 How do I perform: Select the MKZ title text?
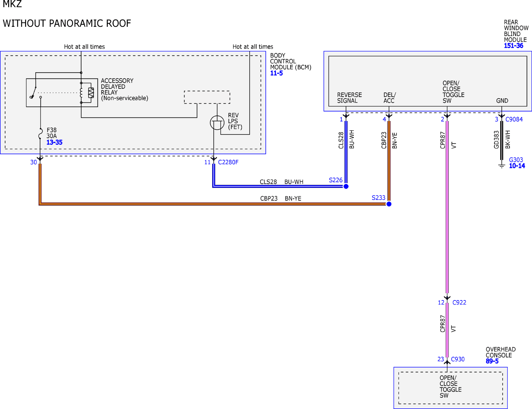pyautogui.click(x=12, y=4)
